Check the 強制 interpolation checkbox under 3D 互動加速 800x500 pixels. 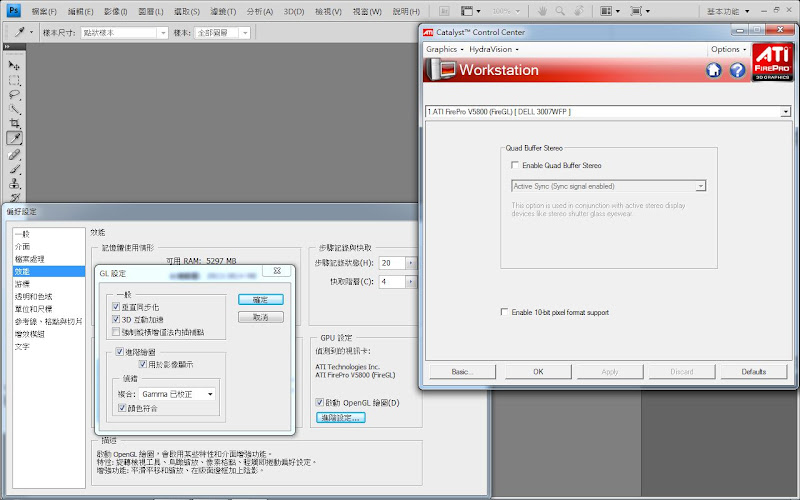[x=116, y=332]
